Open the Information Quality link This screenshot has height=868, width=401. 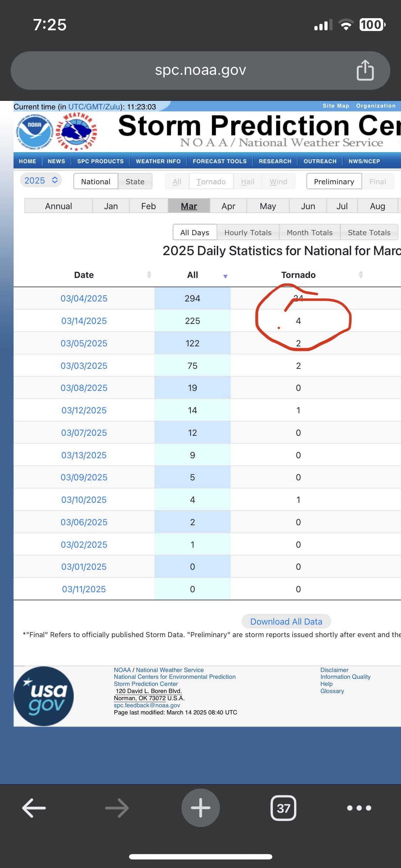pos(345,677)
